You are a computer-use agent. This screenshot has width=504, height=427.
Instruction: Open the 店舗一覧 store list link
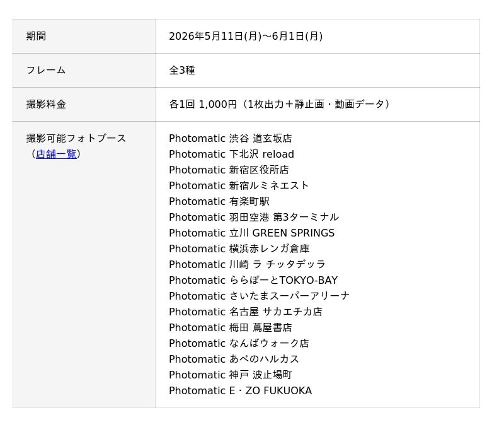56,154
